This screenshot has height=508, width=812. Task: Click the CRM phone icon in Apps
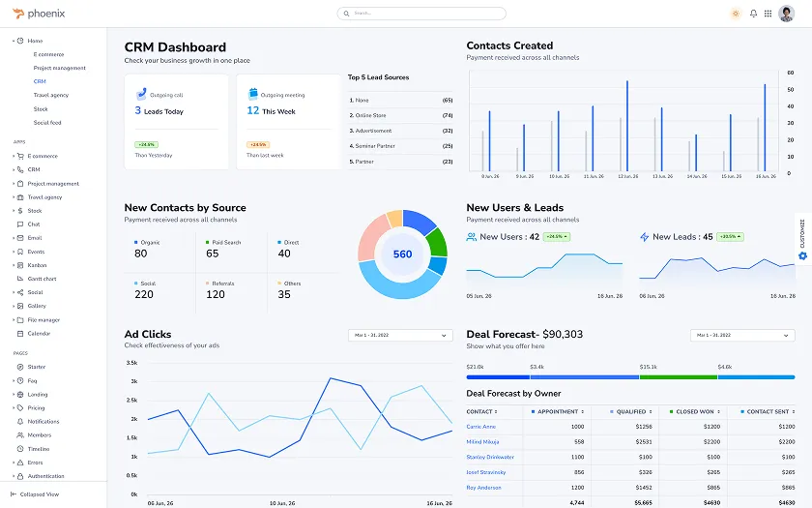tap(20, 169)
